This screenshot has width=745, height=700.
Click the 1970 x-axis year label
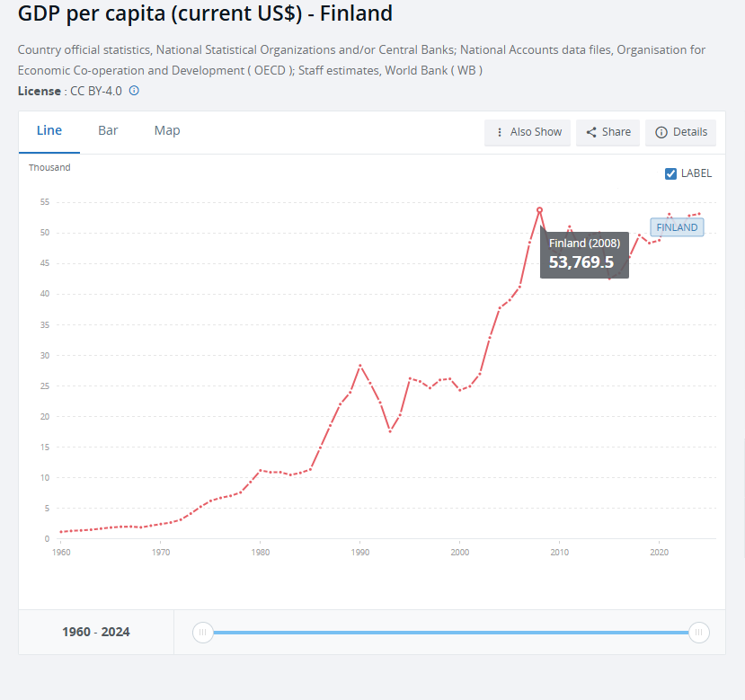coord(161,553)
